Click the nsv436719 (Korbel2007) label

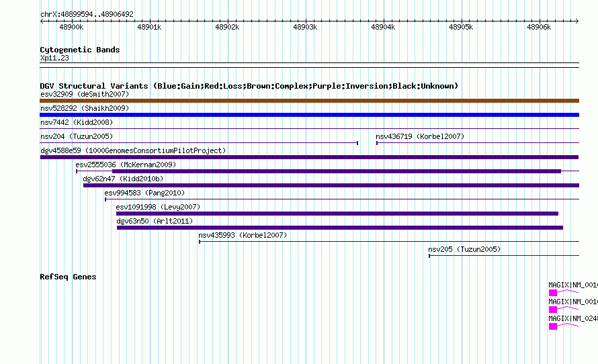tap(420, 136)
